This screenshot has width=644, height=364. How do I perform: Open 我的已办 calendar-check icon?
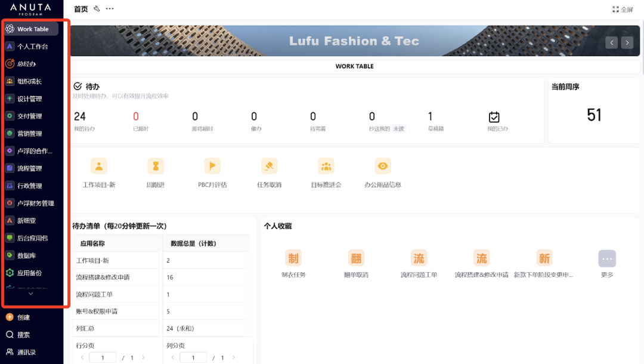494,117
